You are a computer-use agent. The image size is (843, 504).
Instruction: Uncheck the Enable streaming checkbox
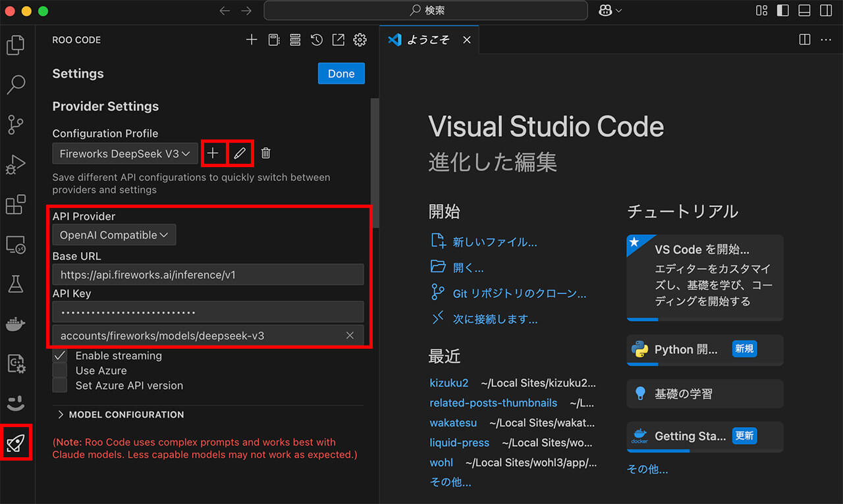click(60, 356)
